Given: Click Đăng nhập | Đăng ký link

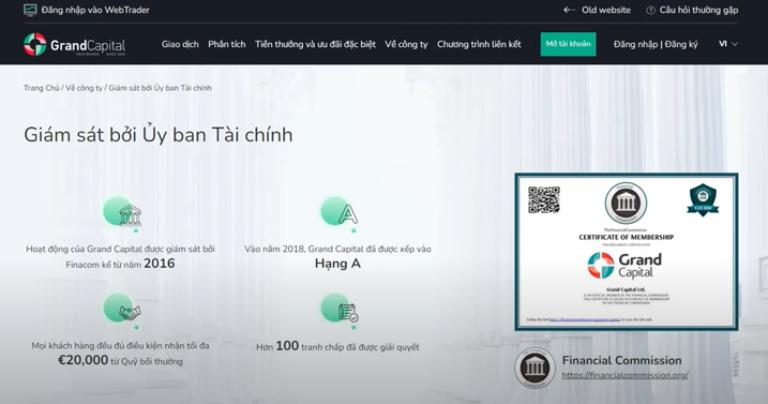Looking at the screenshot, I should pyautogui.click(x=655, y=44).
